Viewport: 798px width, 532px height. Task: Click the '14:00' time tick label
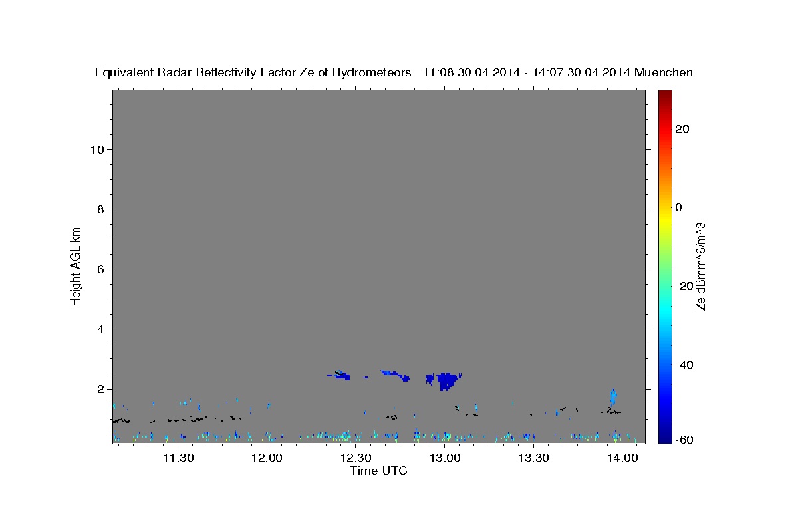pyautogui.click(x=622, y=458)
